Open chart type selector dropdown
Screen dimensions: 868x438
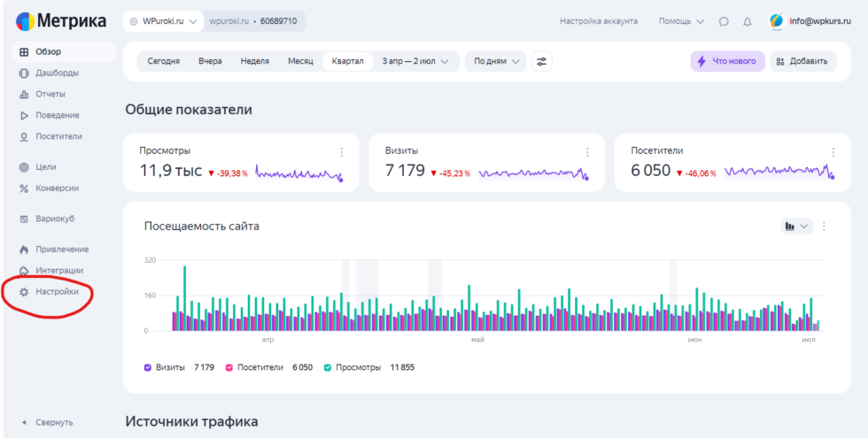795,227
